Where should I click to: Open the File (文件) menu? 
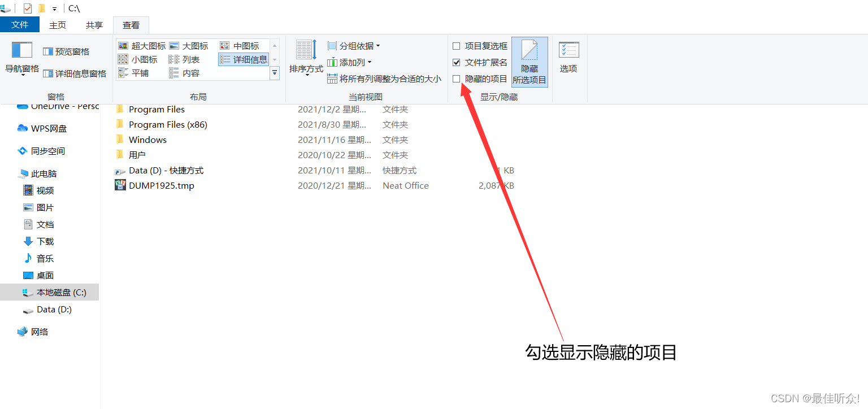click(x=20, y=25)
